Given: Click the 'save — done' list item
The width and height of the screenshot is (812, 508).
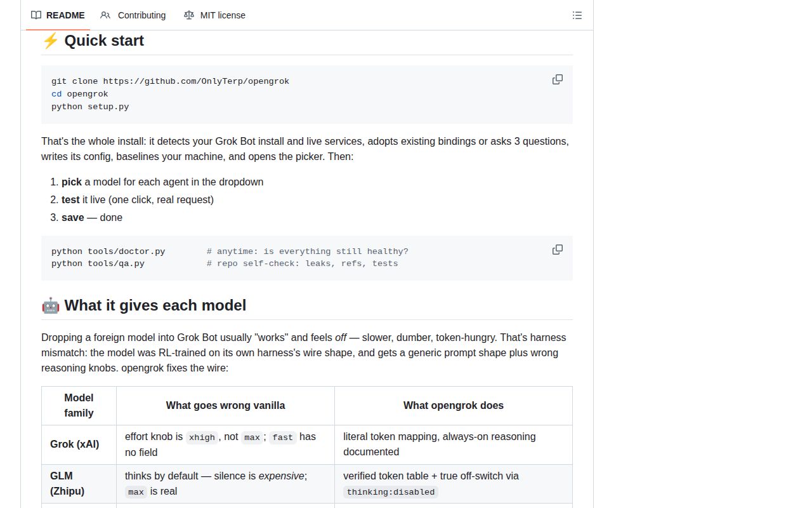Looking at the screenshot, I should point(92,217).
